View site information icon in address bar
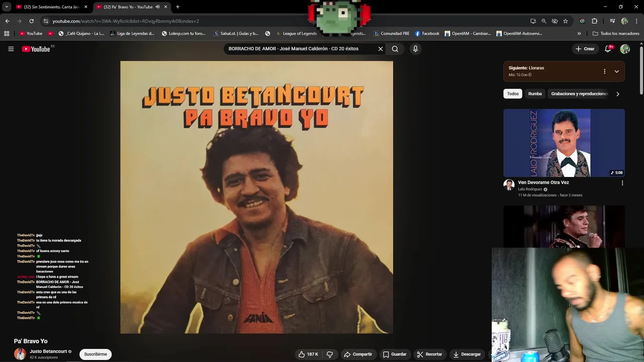Viewport: 644px width, 362px height. coord(46,21)
